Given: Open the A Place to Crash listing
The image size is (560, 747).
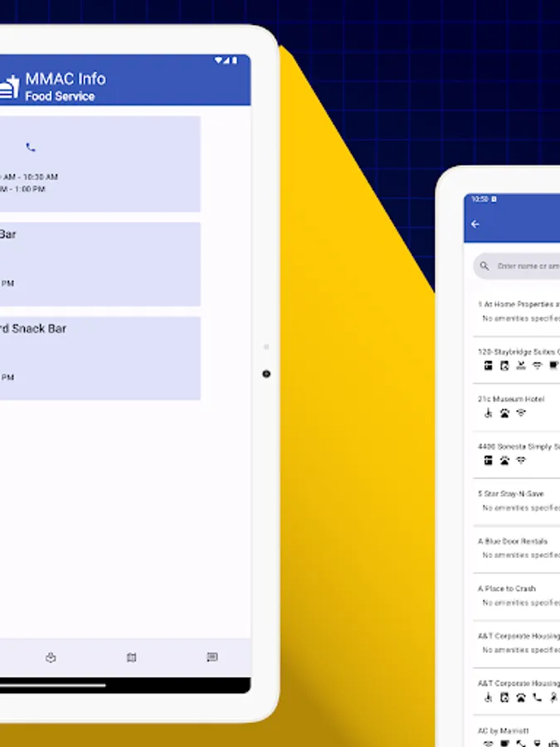Looking at the screenshot, I should (517, 596).
